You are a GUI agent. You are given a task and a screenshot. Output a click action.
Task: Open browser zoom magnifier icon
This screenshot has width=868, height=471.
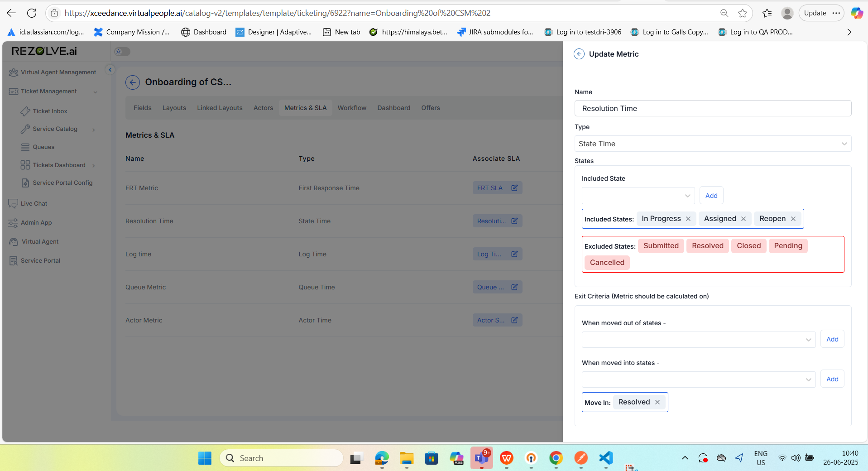point(724,13)
